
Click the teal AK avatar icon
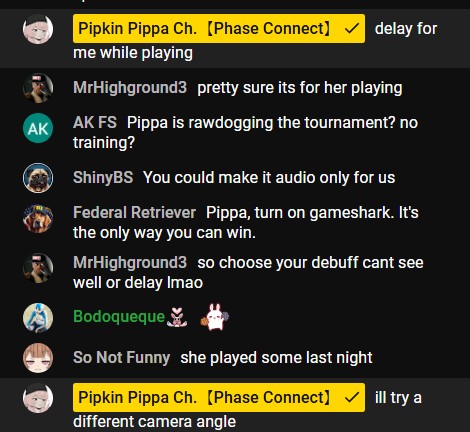pyautogui.click(x=38, y=128)
